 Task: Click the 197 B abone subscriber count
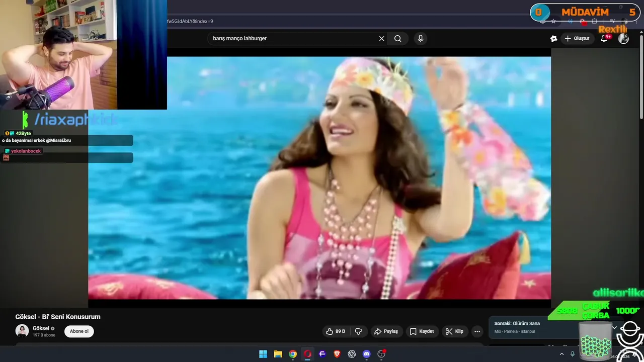tap(44, 335)
